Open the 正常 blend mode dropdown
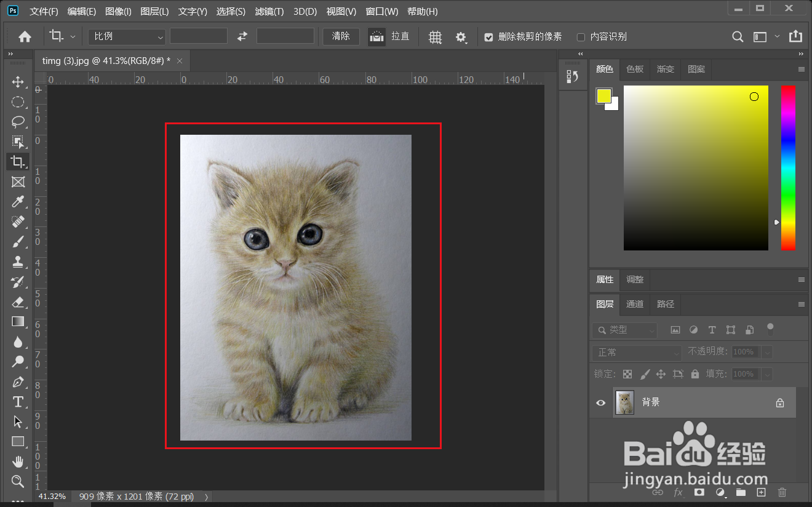The width and height of the screenshot is (812, 507). pos(637,353)
